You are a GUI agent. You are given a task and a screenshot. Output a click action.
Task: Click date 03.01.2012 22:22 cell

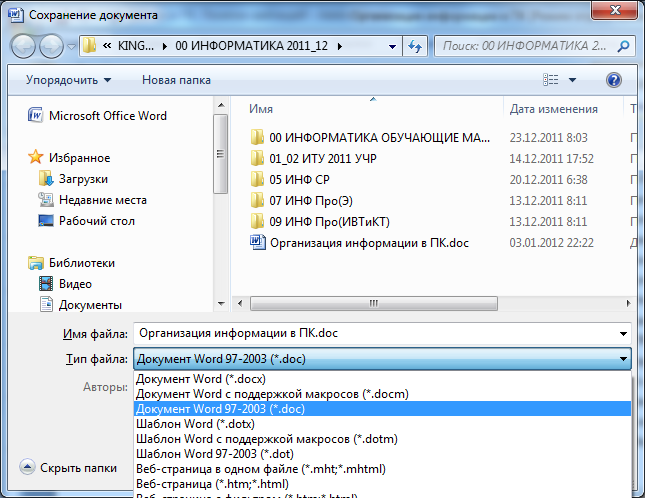tap(551, 243)
